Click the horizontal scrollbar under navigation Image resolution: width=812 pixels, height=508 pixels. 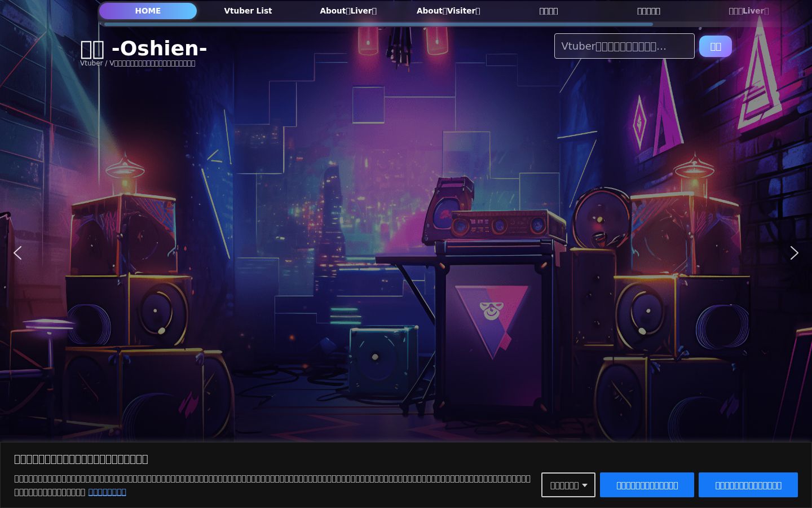(x=378, y=24)
